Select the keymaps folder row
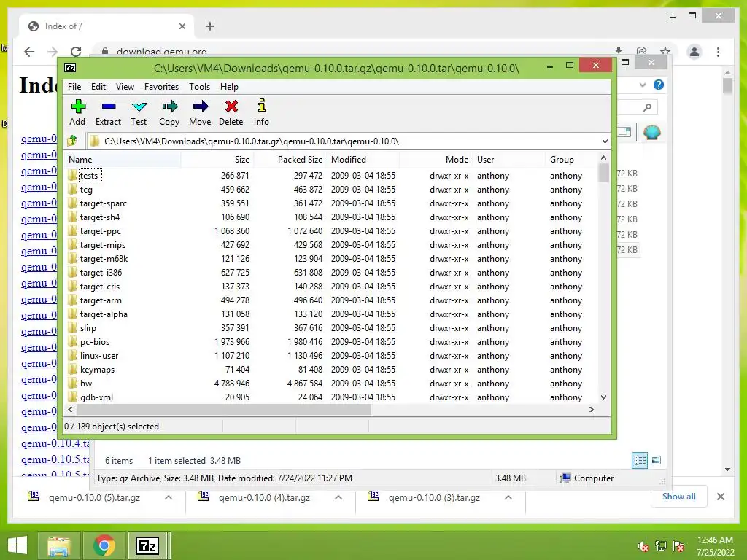Screen dimensions: 747x560 (330, 370)
